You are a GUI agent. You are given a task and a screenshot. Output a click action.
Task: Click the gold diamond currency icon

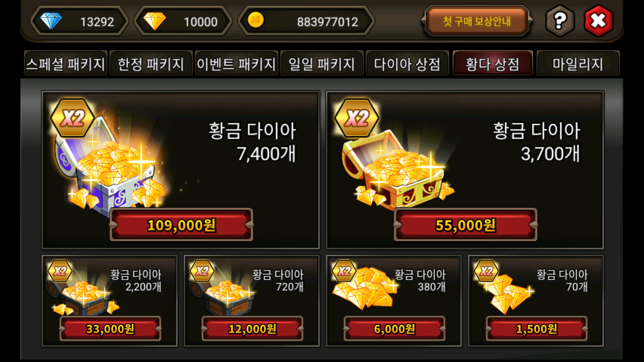155,21
